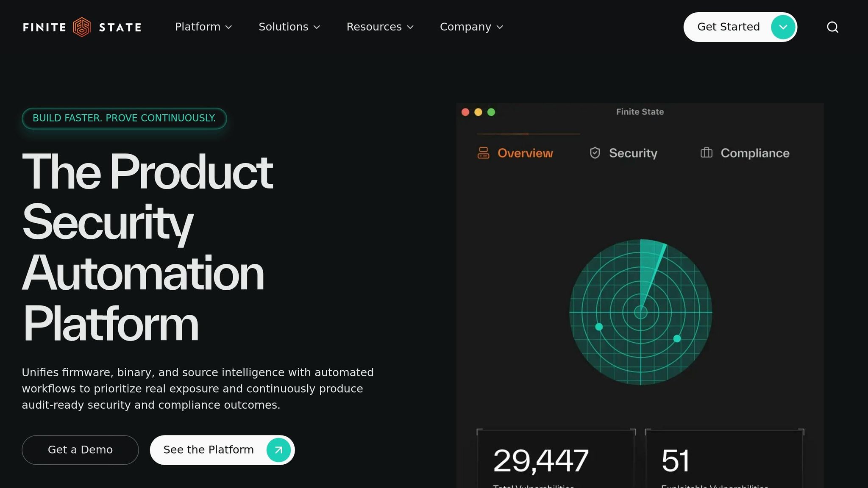
Task: Switch to the Security tab
Action: 623,153
